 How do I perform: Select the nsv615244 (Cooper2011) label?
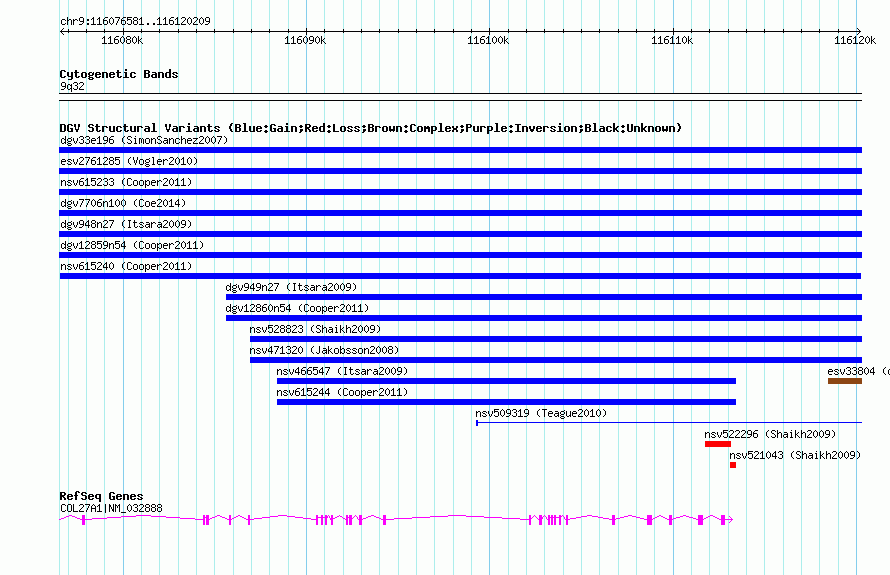click(342, 392)
